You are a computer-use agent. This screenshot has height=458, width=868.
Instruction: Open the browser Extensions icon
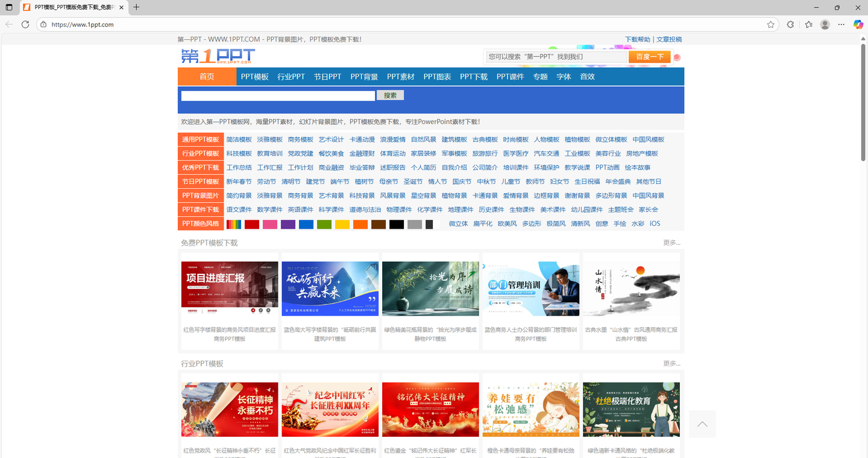point(791,25)
